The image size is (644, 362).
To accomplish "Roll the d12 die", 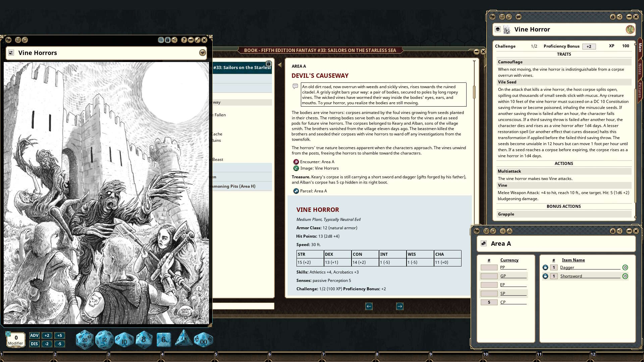I will pos(104,340).
